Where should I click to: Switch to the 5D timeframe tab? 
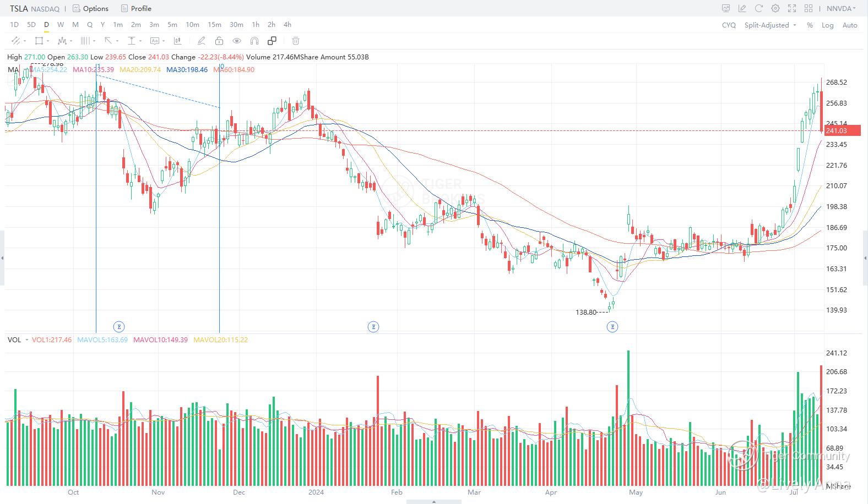tap(31, 24)
